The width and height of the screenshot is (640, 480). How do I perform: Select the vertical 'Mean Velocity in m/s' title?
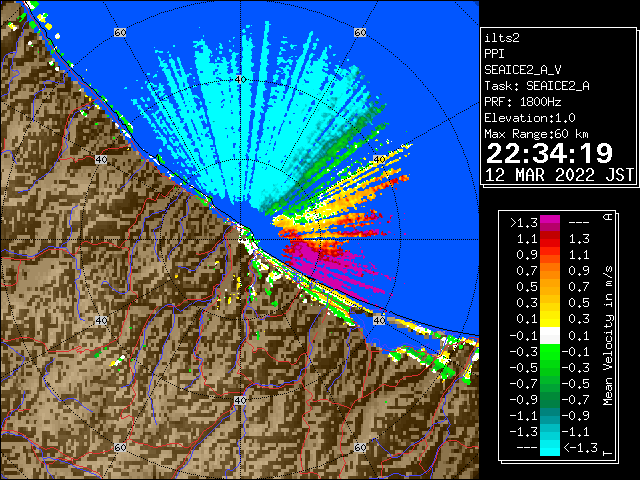[608, 336]
